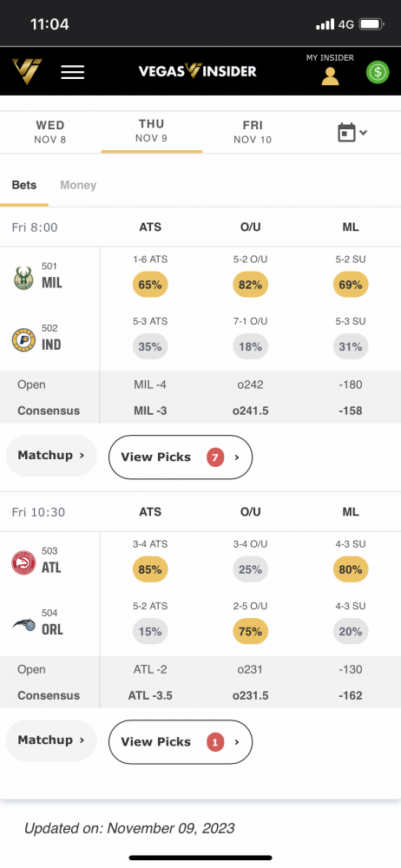Viewport: 401px width, 868px height.
Task: Switch to the Money view
Action: (78, 186)
